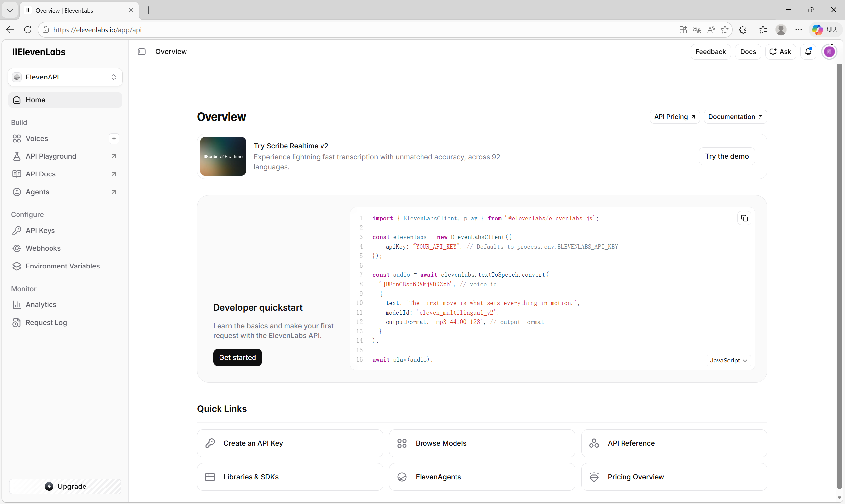
Task: Click the 'Developer quickstart' heading
Action: pyautogui.click(x=258, y=308)
